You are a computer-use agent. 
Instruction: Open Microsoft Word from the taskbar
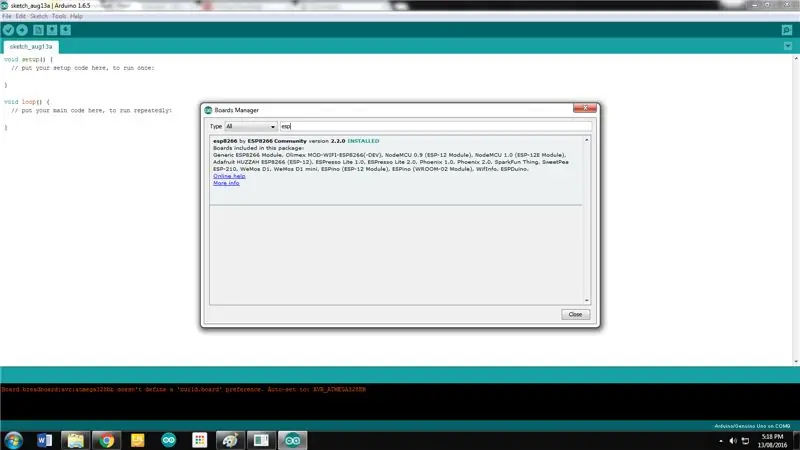coord(44,440)
